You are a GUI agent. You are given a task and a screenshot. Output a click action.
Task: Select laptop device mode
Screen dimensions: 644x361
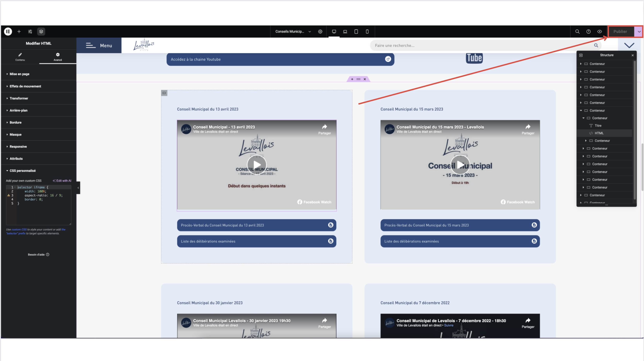click(x=345, y=32)
